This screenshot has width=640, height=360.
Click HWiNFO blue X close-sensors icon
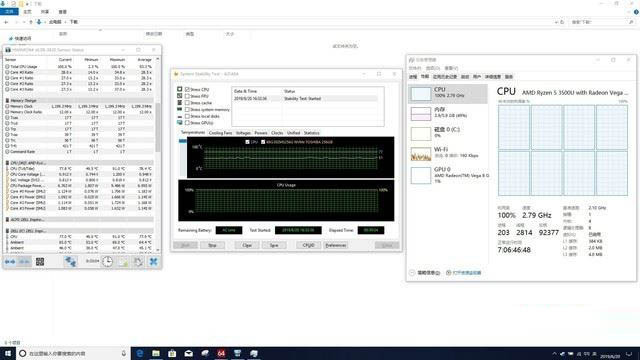153,262
